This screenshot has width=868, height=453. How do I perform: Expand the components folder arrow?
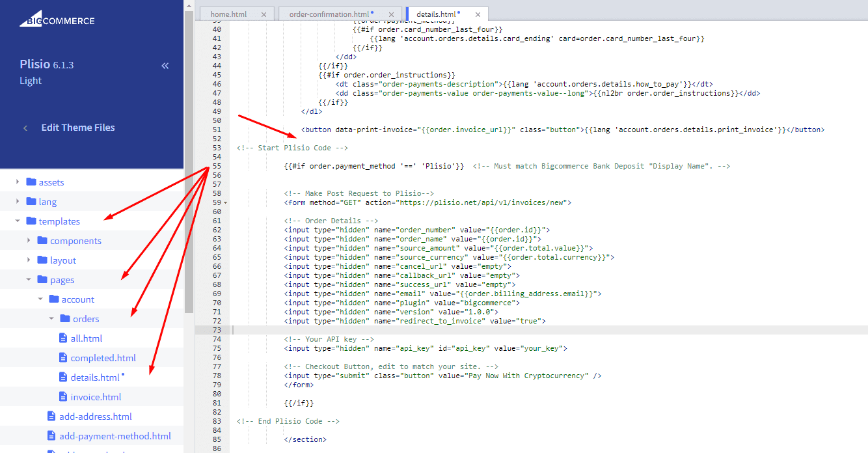[29, 241]
